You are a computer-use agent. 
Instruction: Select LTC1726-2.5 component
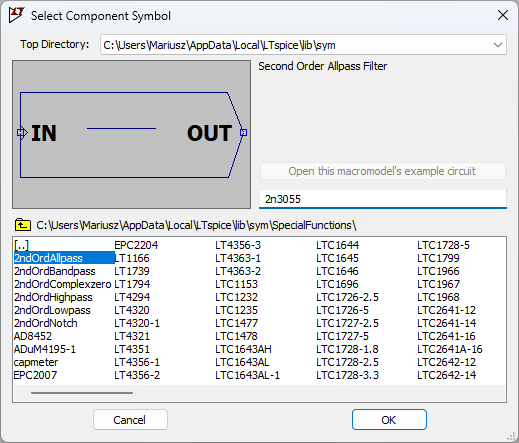coord(347,297)
